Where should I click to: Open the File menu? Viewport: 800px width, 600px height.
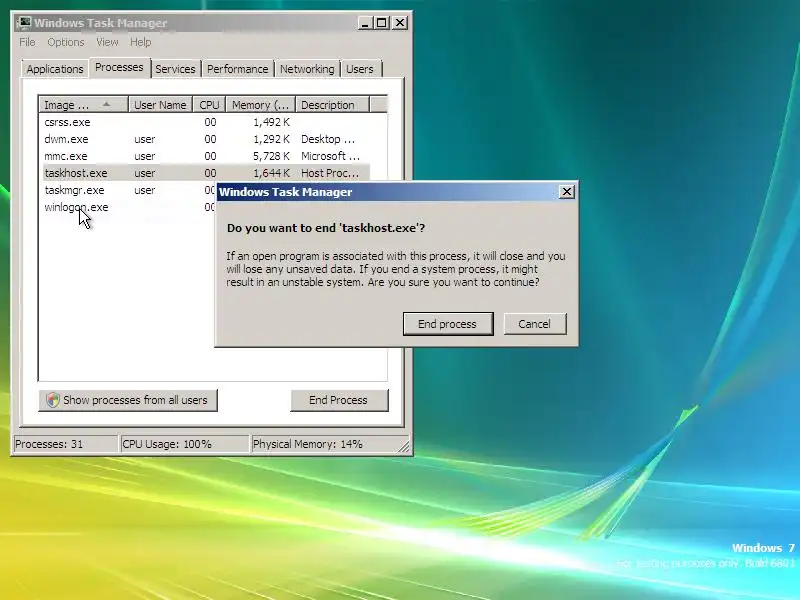pyautogui.click(x=27, y=42)
